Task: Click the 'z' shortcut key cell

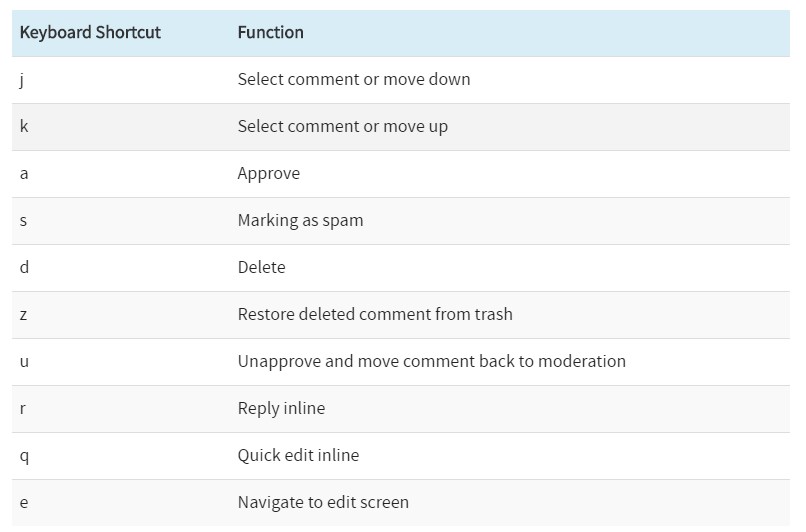Action: (24, 314)
